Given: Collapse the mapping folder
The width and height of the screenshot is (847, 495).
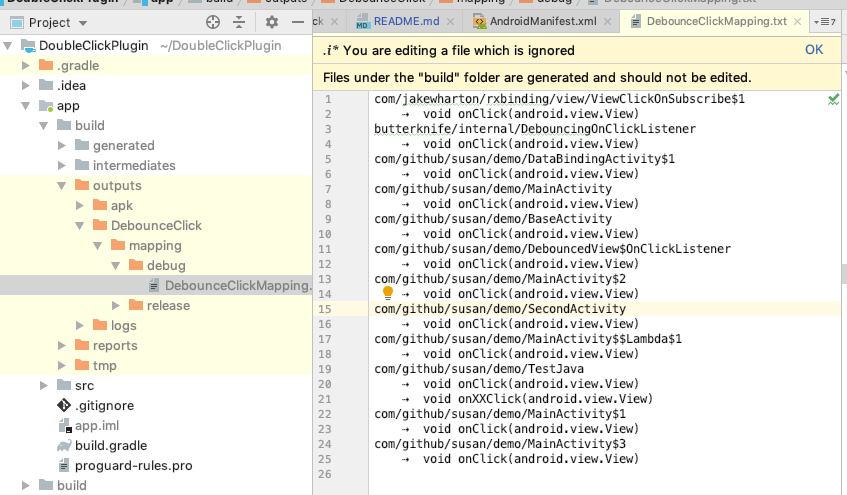Looking at the screenshot, I should point(98,246).
